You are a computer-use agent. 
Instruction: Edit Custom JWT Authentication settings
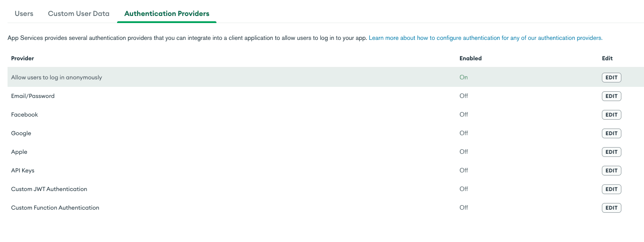pos(611,189)
